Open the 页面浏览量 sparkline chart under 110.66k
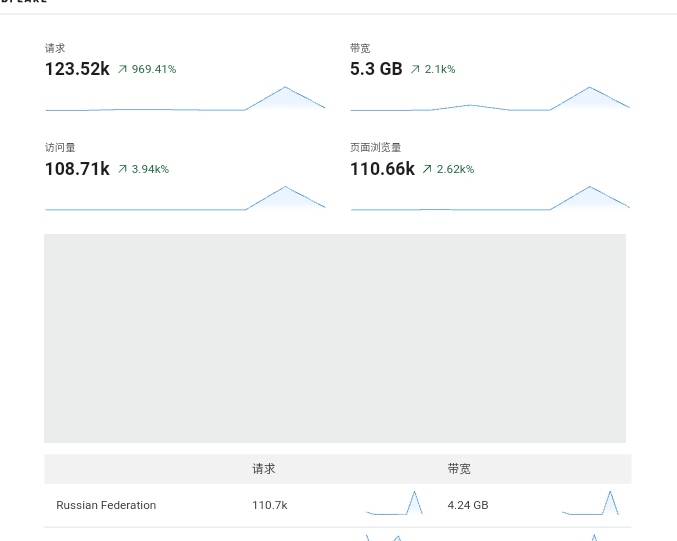 (x=490, y=198)
